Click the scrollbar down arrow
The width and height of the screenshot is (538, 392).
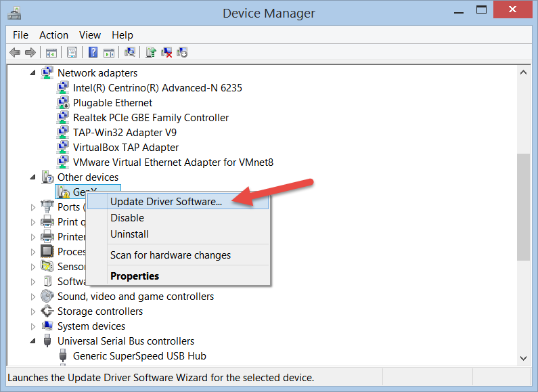point(523,358)
